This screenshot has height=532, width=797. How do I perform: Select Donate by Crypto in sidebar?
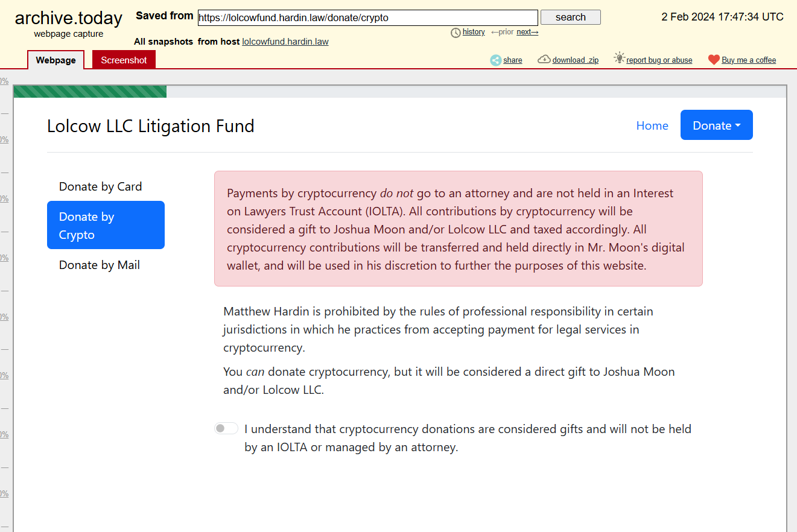point(106,225)
